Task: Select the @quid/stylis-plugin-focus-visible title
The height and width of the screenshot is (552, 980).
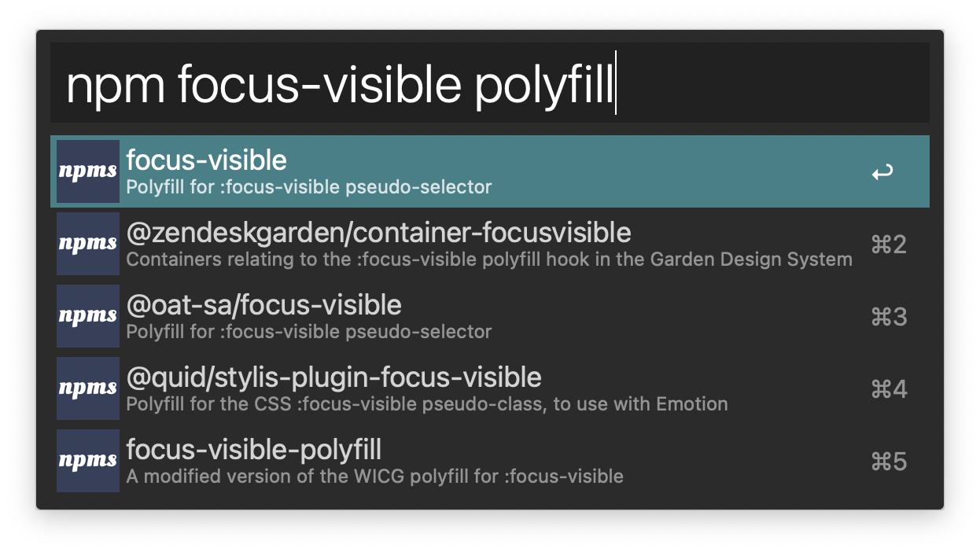Action: (x=333, y=377)
